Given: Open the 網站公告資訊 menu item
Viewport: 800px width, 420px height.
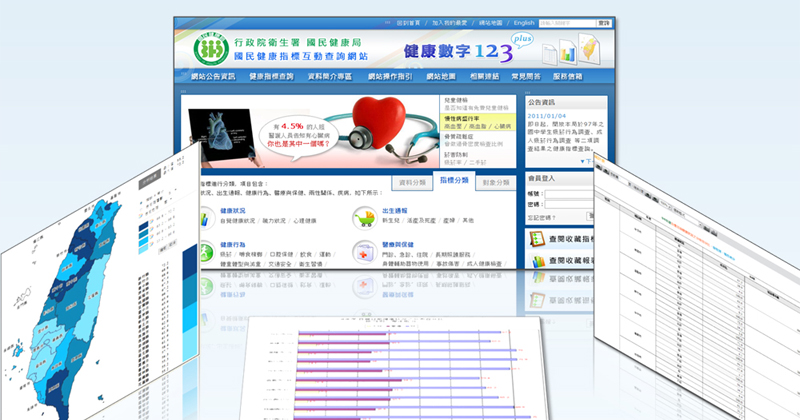Looking at the screenshot, I should 213,77.
